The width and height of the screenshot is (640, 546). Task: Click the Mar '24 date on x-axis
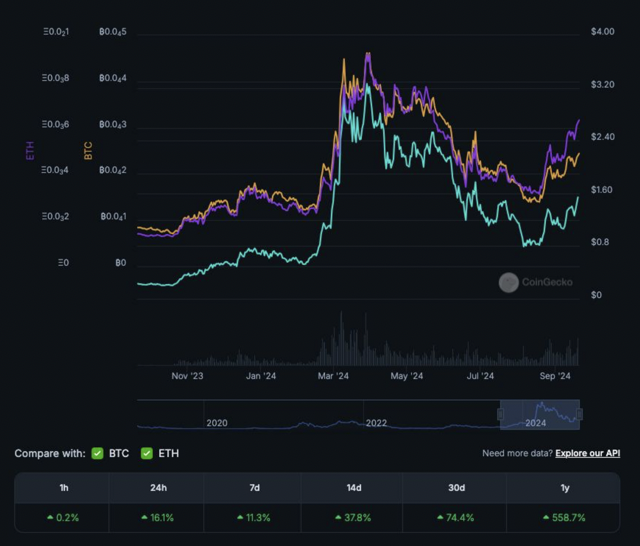click(x=333, y=377)
